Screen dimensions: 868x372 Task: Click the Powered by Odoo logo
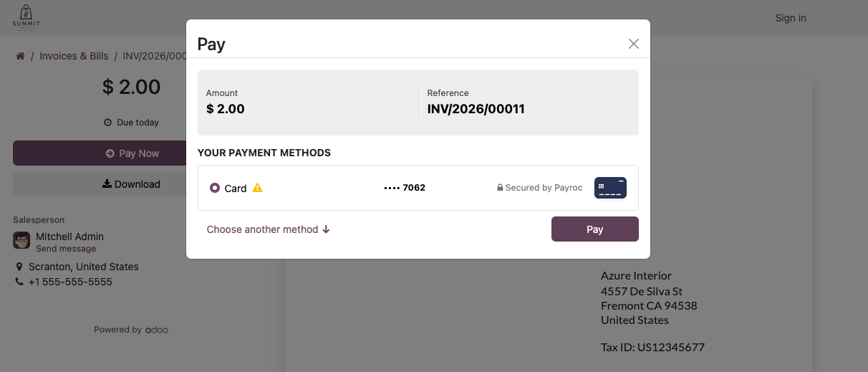pos(157,330)
